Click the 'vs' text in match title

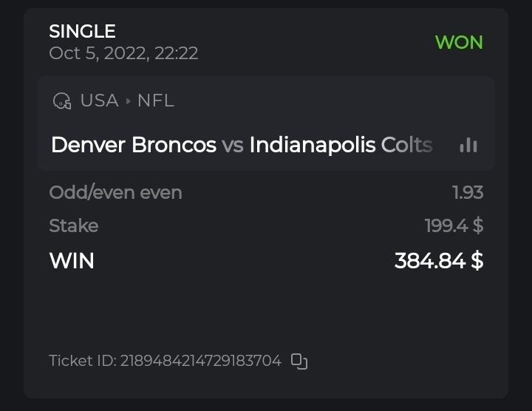(x=233, y=144)
